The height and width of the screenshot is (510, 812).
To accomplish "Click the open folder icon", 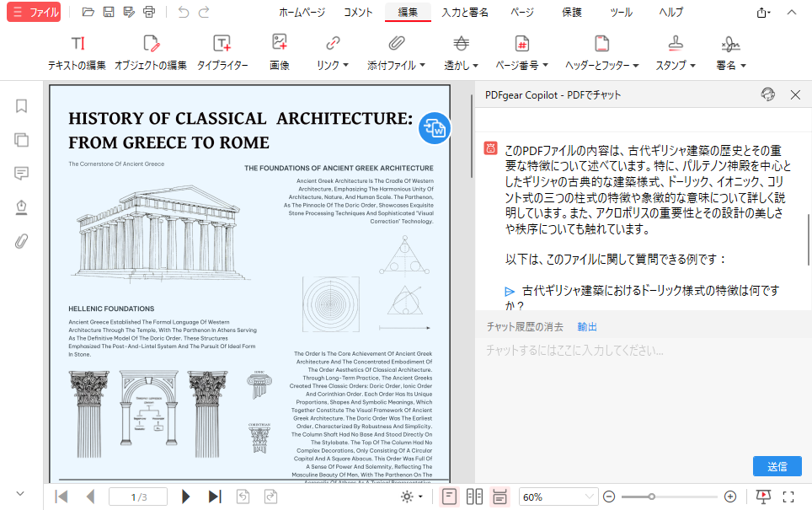I will tap(88, 12).
